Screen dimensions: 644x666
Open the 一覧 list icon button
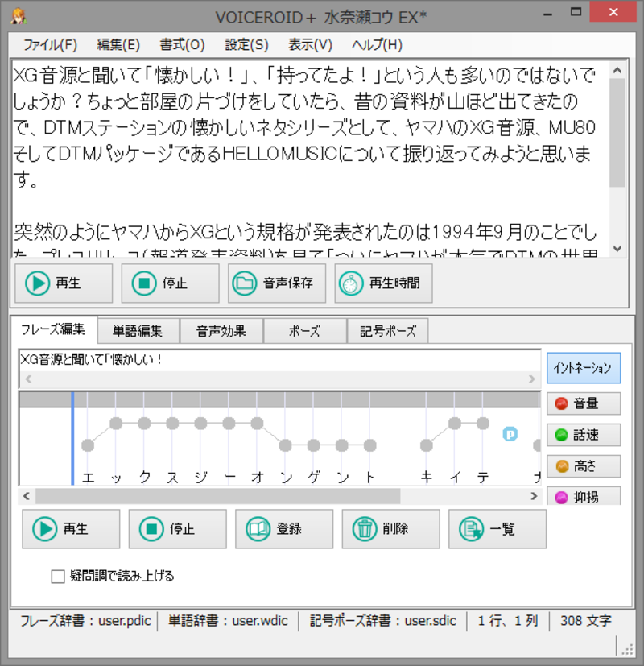point(497,529)
